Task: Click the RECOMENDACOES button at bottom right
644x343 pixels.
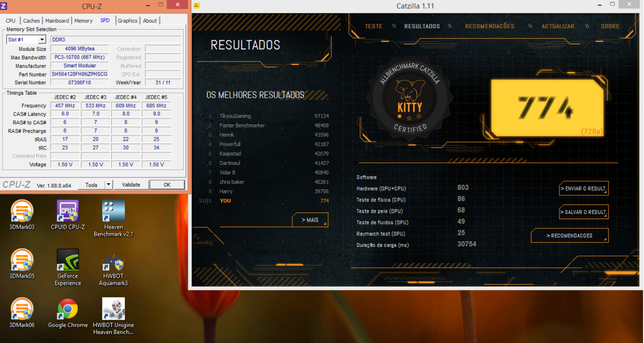Action: tap(570, 236)
